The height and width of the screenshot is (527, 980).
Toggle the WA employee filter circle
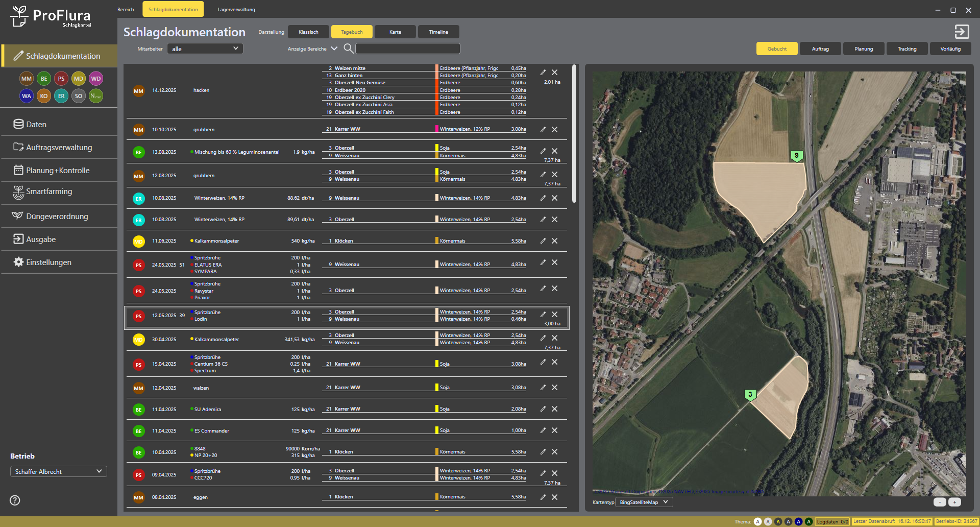[27, 96]
